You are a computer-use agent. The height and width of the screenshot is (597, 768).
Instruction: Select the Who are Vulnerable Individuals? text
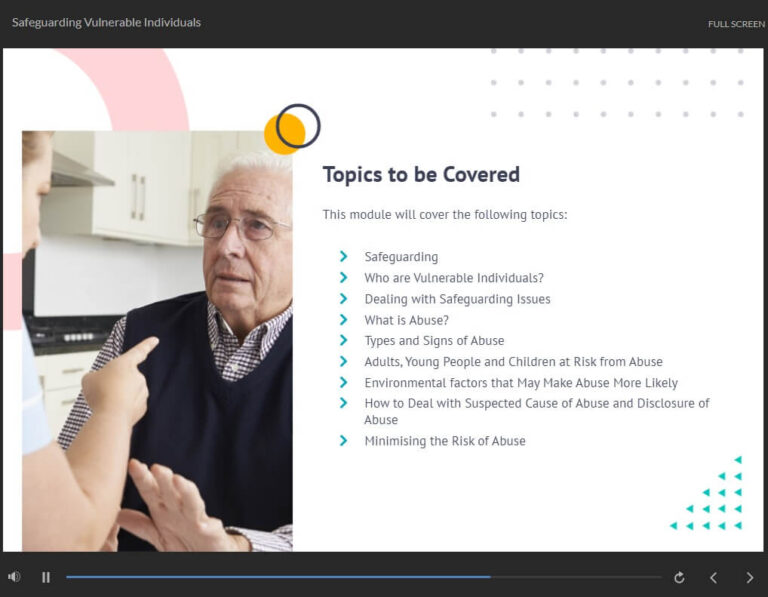[454, 278]
